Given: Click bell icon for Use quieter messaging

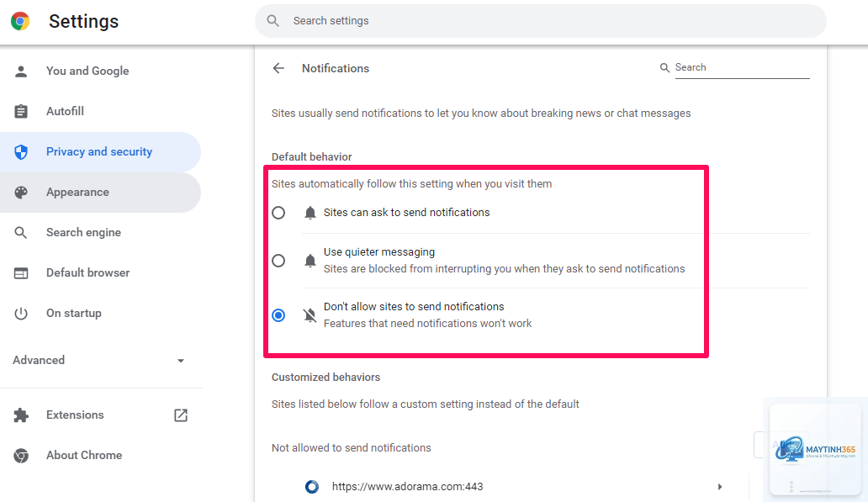Looking at the screenshot, I should pos(310,261).
